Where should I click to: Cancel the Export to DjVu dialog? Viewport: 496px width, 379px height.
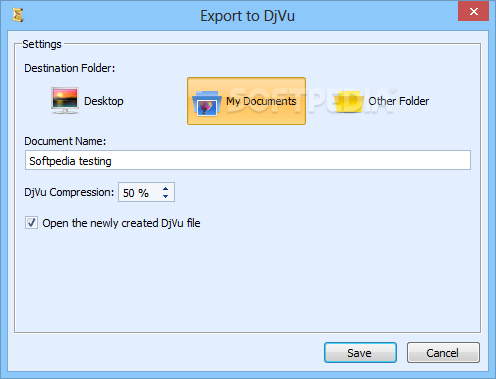[443, 353]
